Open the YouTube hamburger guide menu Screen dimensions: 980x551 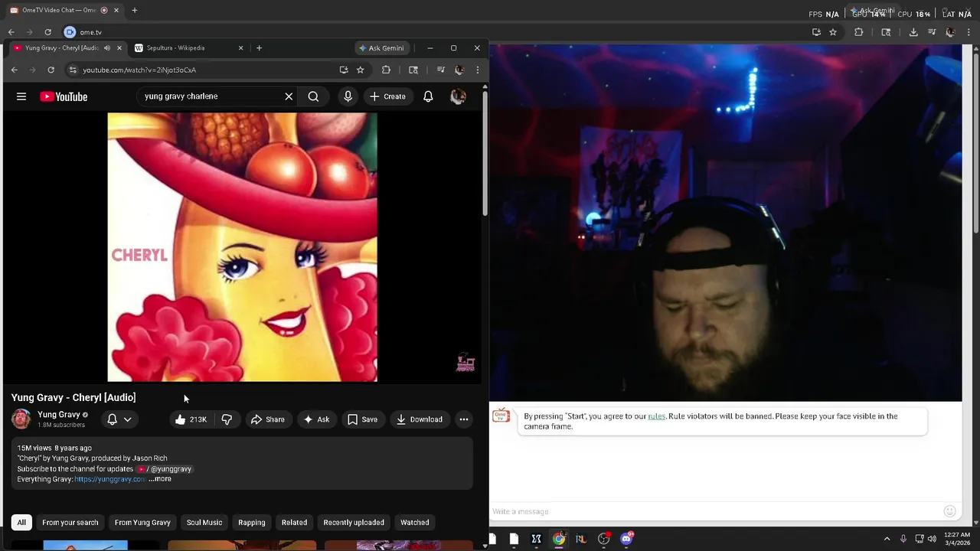pos(21,96)
